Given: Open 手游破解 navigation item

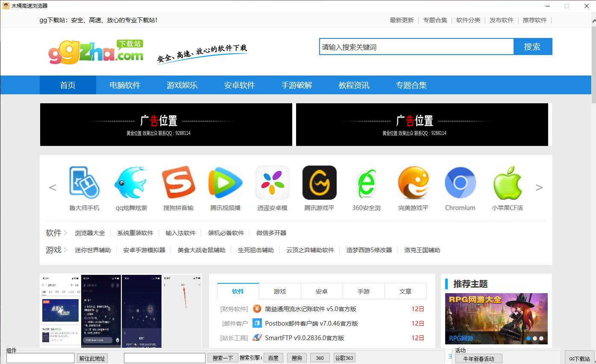Looking at the screenshot, I should click(297, 85).
